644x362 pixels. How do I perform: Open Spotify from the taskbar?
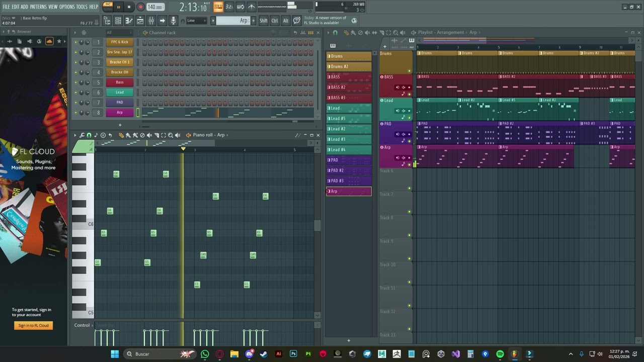(x=500, y=354)
